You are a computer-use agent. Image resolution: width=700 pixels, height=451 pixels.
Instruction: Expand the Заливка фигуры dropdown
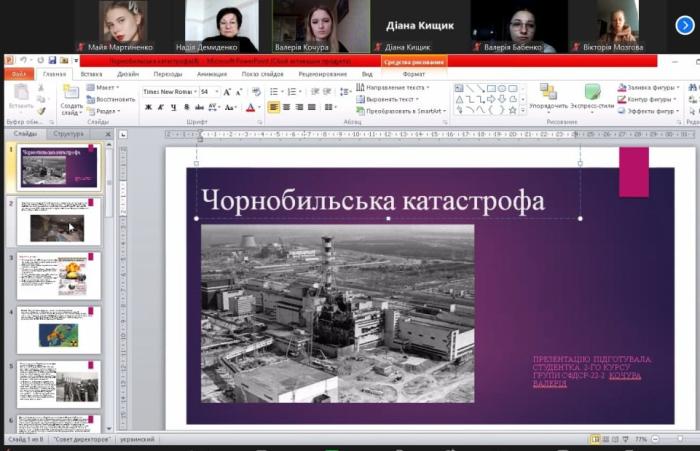(x=649, y=88)
